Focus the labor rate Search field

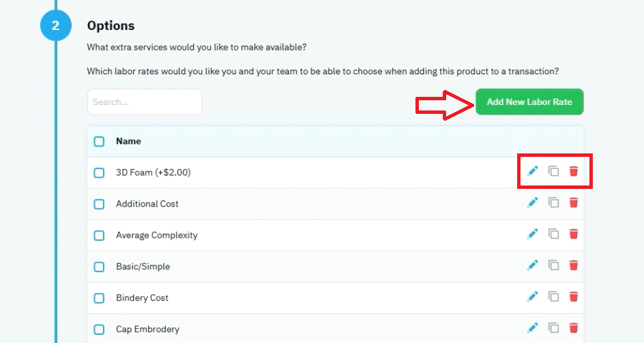(x=145, y=102)
